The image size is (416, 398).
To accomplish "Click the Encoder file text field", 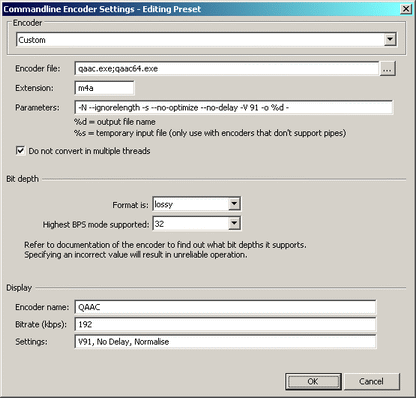I will tap(227, 69).
